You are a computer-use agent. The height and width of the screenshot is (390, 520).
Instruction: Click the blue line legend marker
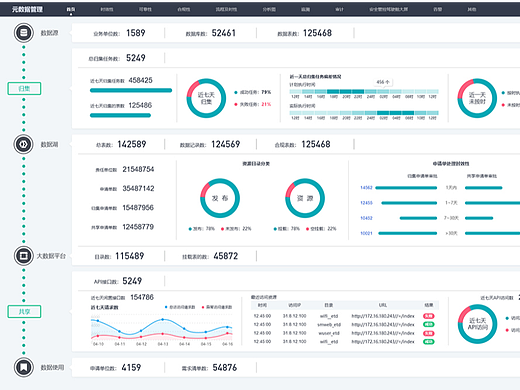point(166,307)
